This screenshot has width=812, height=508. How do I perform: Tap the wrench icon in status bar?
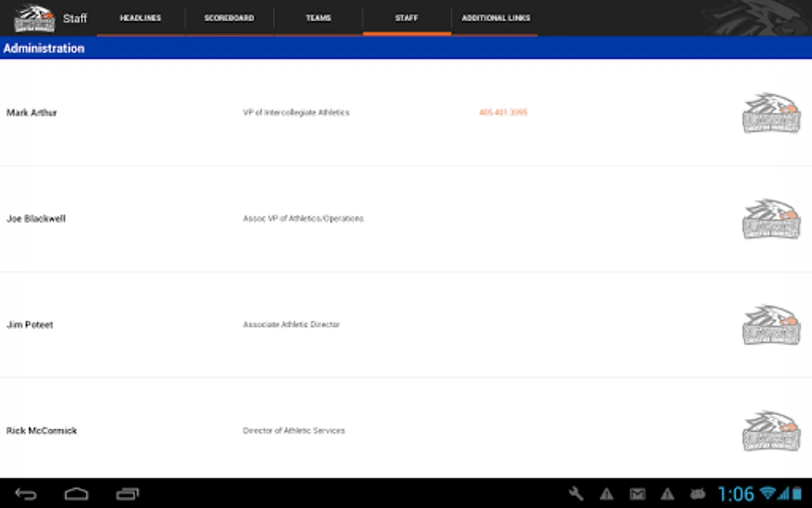tap(576, 494)
